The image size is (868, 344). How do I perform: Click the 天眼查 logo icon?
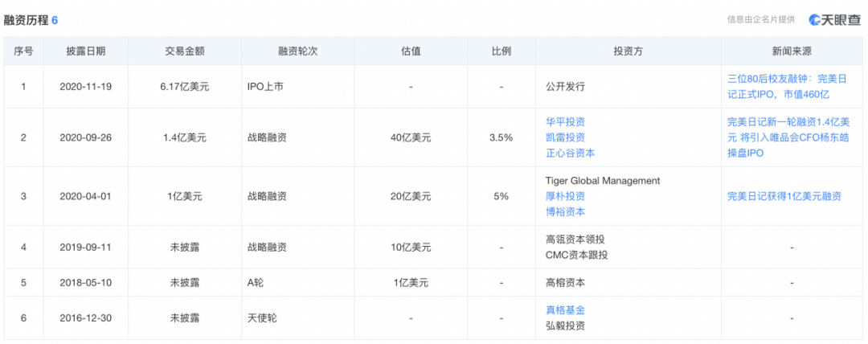[815, 20]
